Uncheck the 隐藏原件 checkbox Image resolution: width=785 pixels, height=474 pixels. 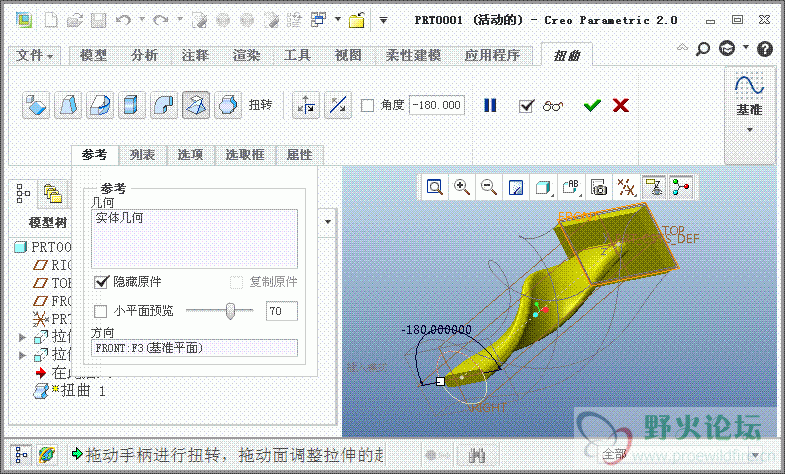pos(101,282)
